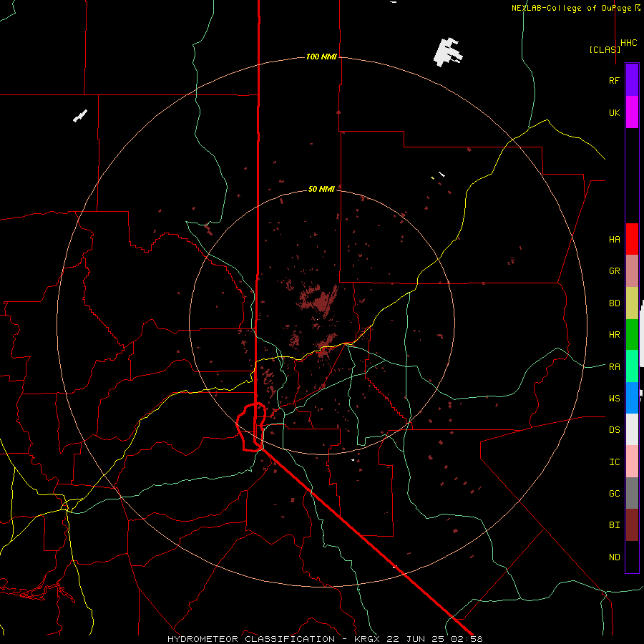Click the ND legend label
This screenshot has height=644, width=644.
(614, 557)
